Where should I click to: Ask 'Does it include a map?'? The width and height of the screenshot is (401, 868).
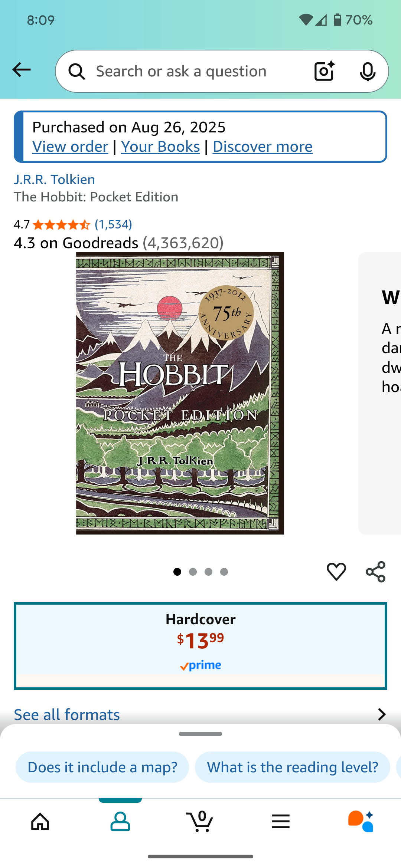pyautogui.click(x=102, y=767)
